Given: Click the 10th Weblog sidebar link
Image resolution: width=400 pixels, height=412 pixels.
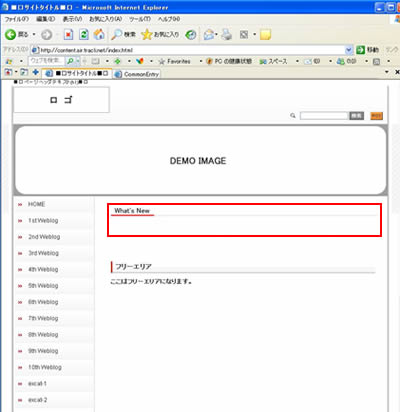Looking at the screenshot, I should (45, 367).
